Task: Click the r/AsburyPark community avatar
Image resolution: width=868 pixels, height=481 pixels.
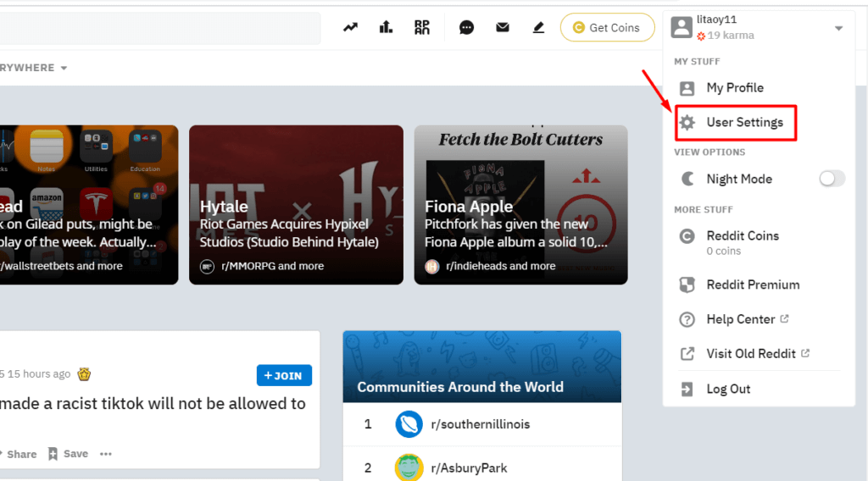Action: click(409, 467)
